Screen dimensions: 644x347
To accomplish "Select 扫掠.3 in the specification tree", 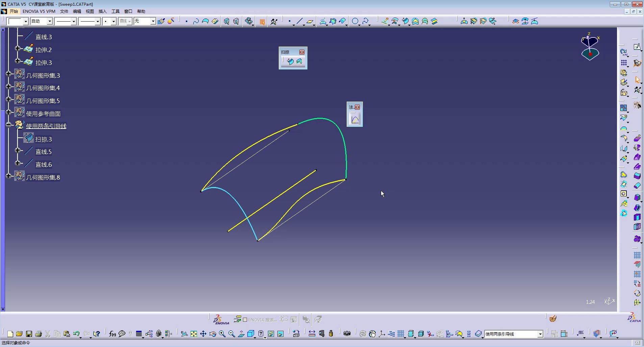I will click(x=44, y=139).
